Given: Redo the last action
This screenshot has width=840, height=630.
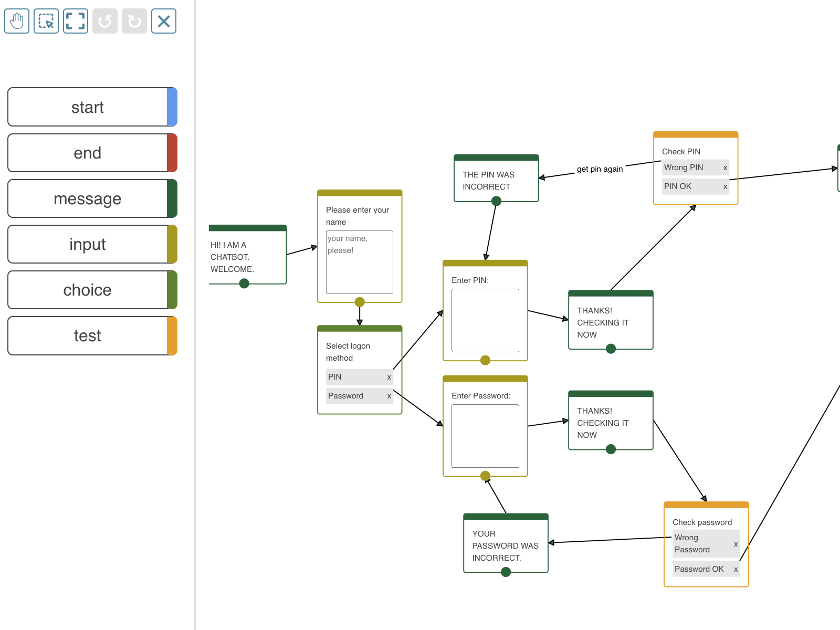Looking at the screenshot, I should [x=134, y=21].
